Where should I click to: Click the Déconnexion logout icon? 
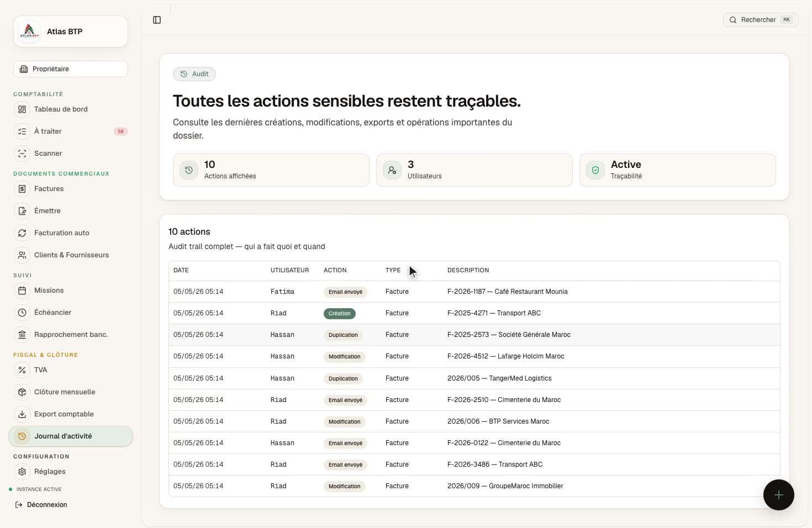[x=19, y=505]
